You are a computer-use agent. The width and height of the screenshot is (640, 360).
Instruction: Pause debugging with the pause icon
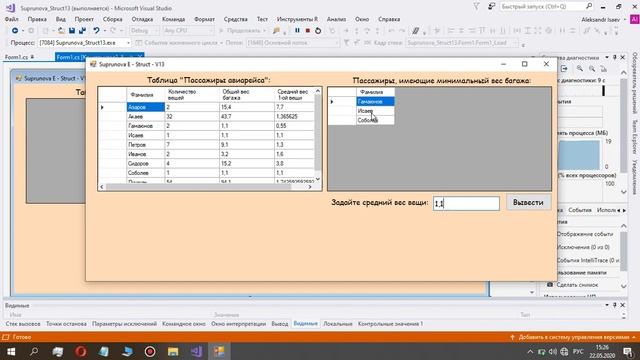(297, 31)
